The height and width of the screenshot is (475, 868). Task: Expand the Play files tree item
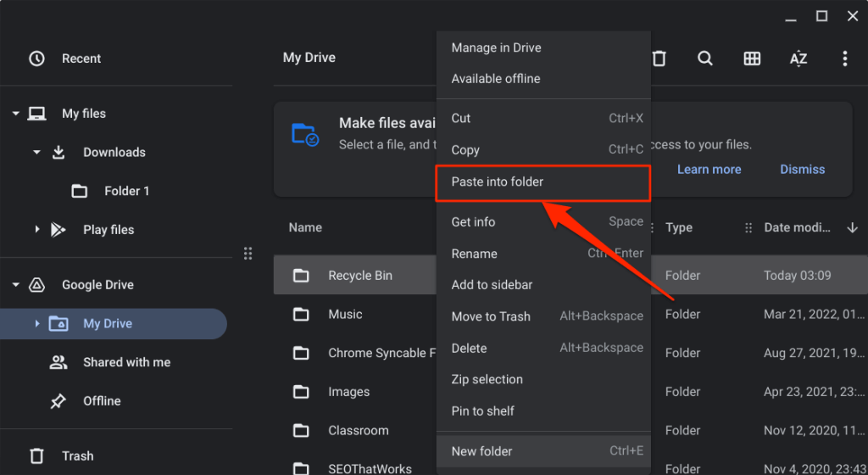tap(37, 230)
